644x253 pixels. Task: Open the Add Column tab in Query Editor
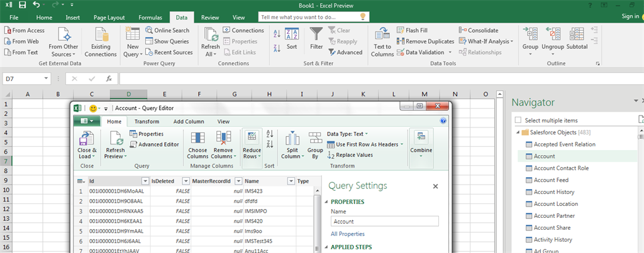pyautogui.click(x=189, y=121)
